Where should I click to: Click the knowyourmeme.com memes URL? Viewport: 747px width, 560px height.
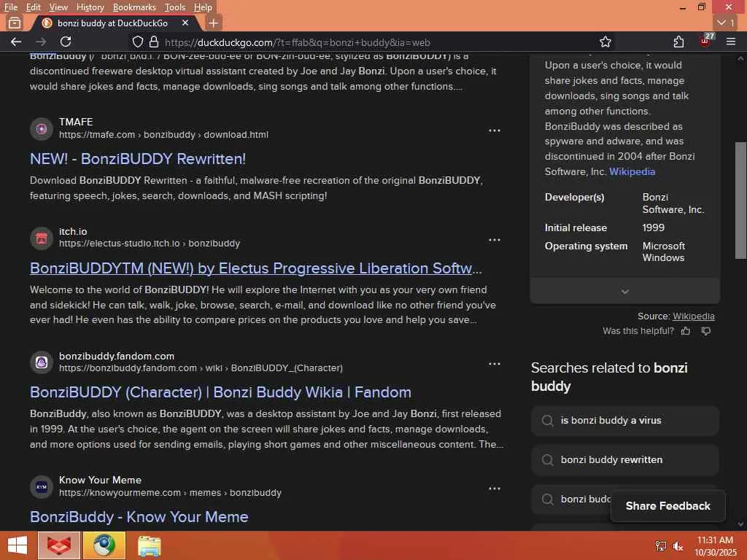coord(170,493)
